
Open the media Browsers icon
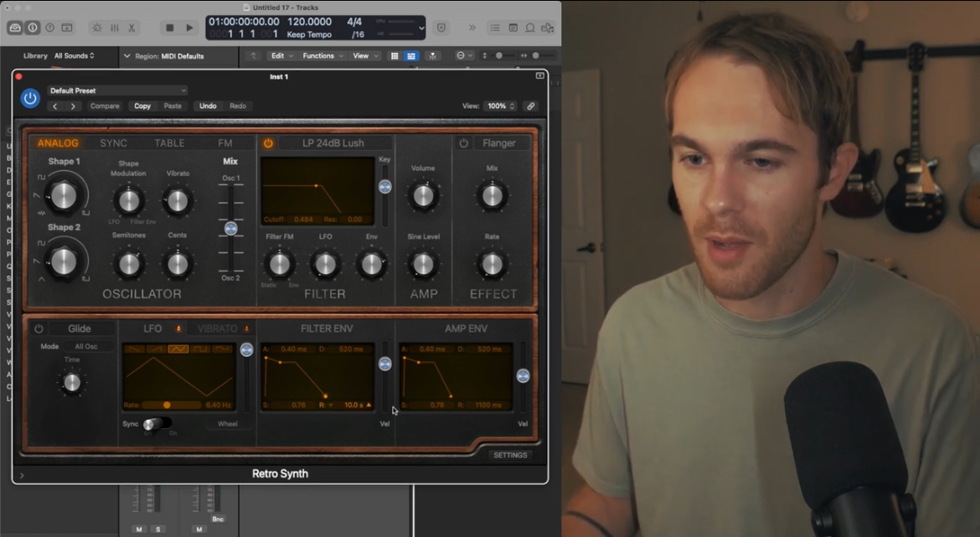click(x=548, y=28)
